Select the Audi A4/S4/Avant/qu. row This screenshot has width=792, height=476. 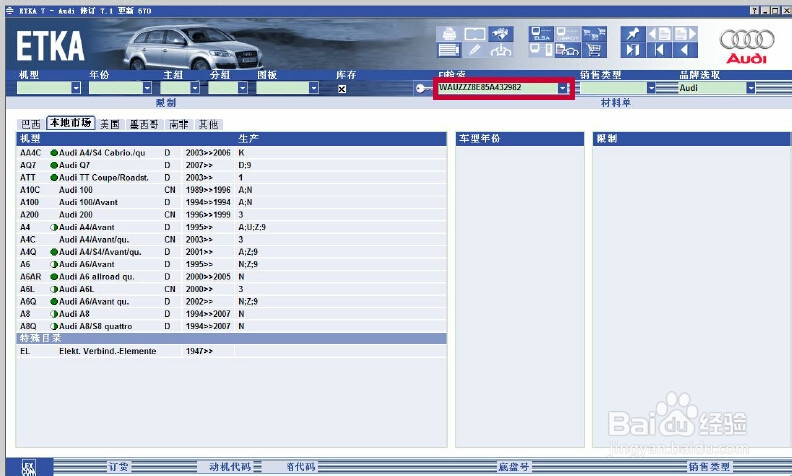tap(231, 252)
